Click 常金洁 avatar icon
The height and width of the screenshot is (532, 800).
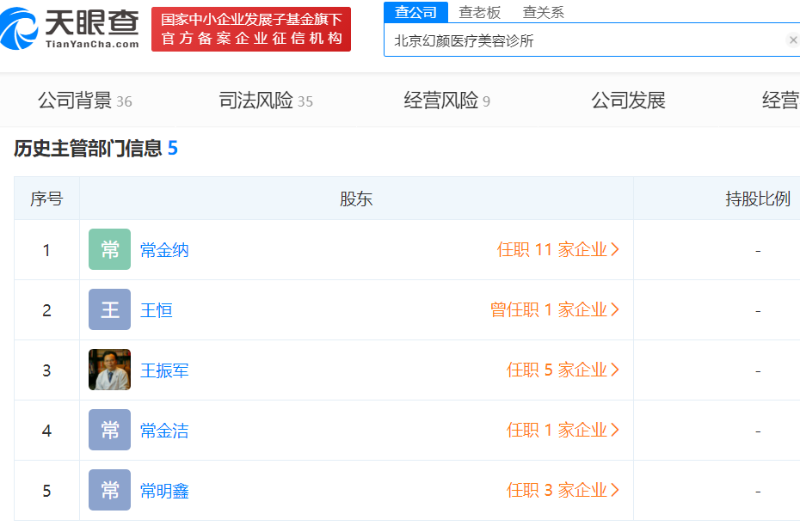point(109,431)
